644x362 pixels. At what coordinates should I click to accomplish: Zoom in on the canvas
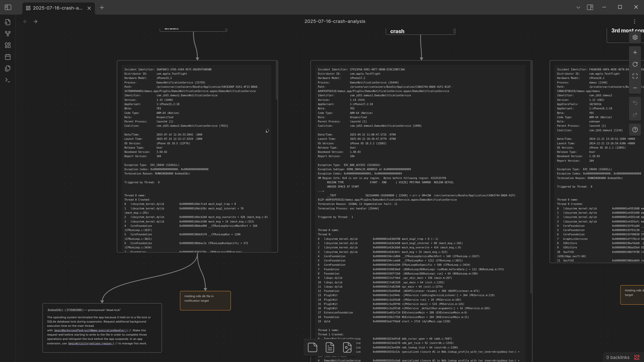635,53
